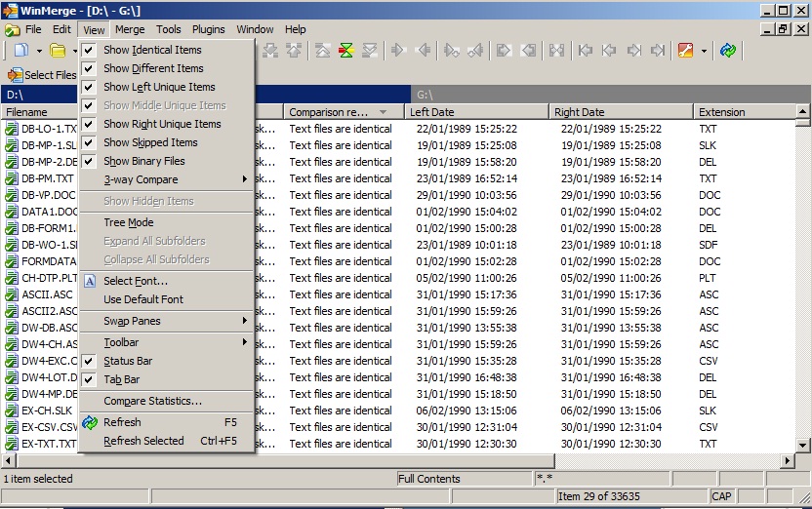Click the WinMerge document icon in menu bar
The image size is (812, 509).
coord(12,30)
